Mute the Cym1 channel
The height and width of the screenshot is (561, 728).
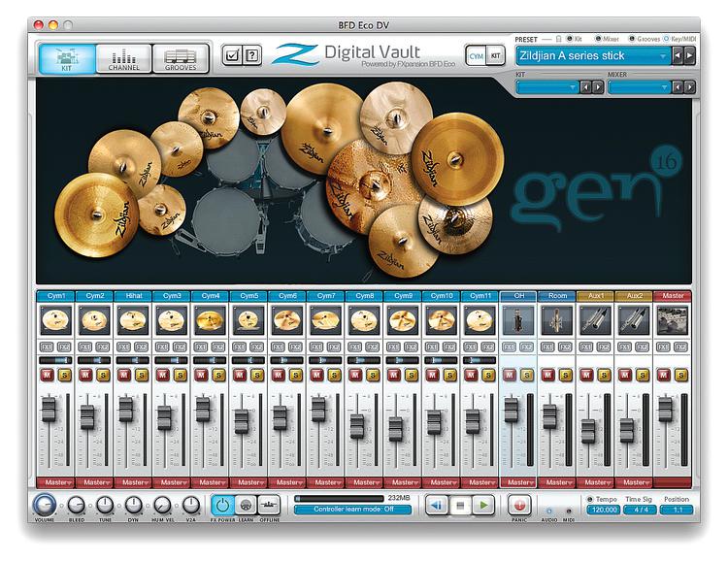click(47, 375)
